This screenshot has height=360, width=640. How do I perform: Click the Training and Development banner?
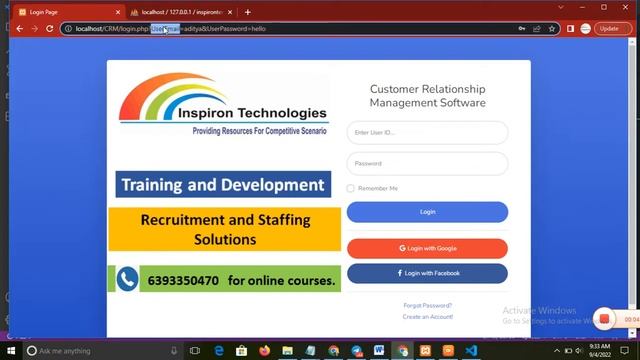coord(223,184)
